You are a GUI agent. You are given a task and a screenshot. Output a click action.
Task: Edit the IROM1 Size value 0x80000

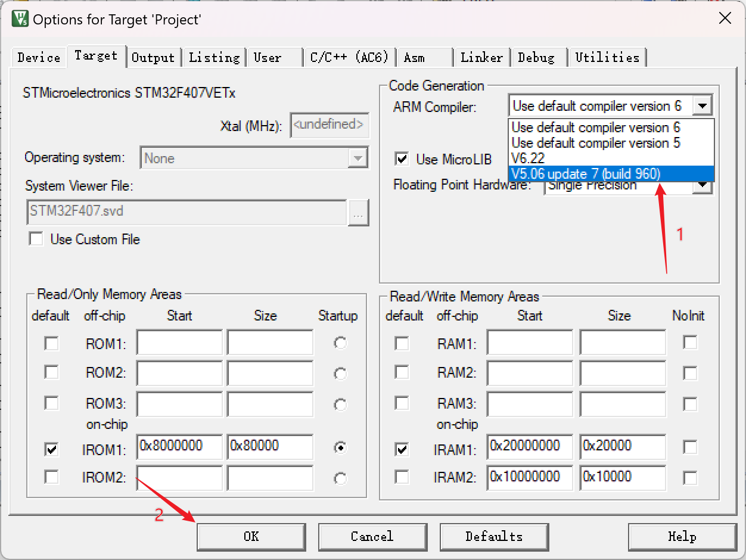[270, 447]
